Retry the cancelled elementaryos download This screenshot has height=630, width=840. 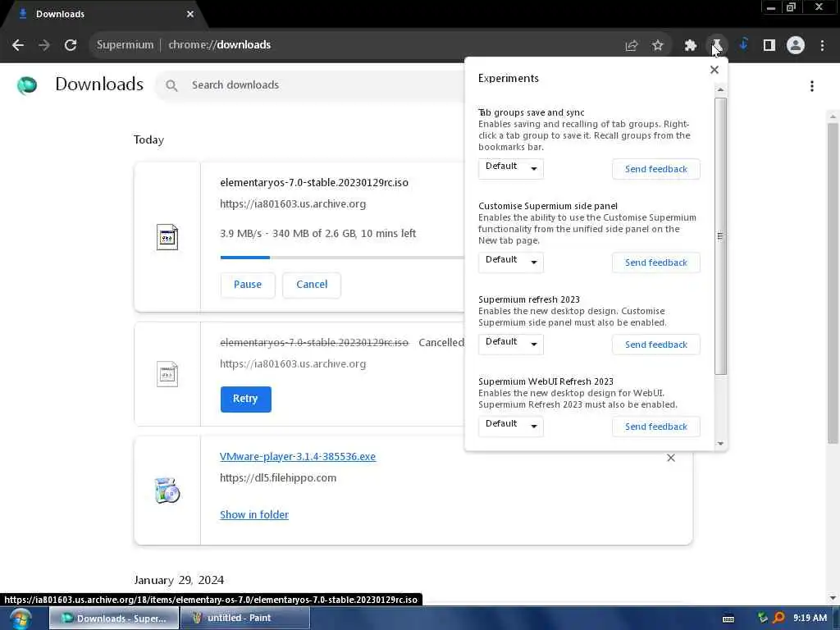tap(245, 399)
